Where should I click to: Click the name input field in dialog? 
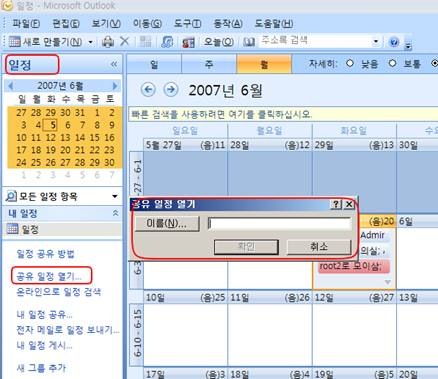coord(279,223)
